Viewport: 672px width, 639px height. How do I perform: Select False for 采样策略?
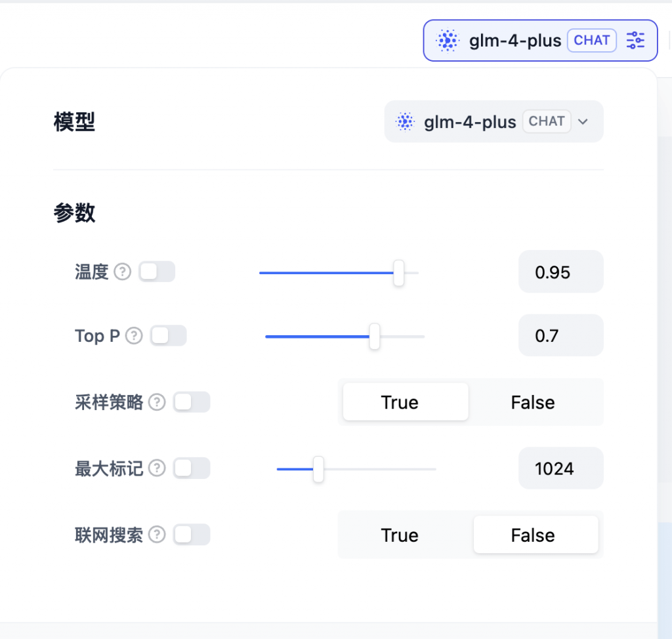tap(533, 402)
